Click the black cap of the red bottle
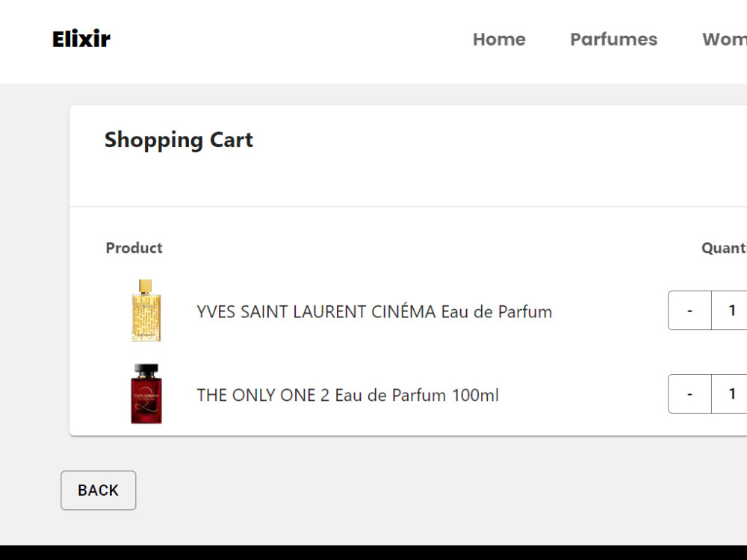The width and height of the screenshot is (747, 560). (x=146, y=370)
